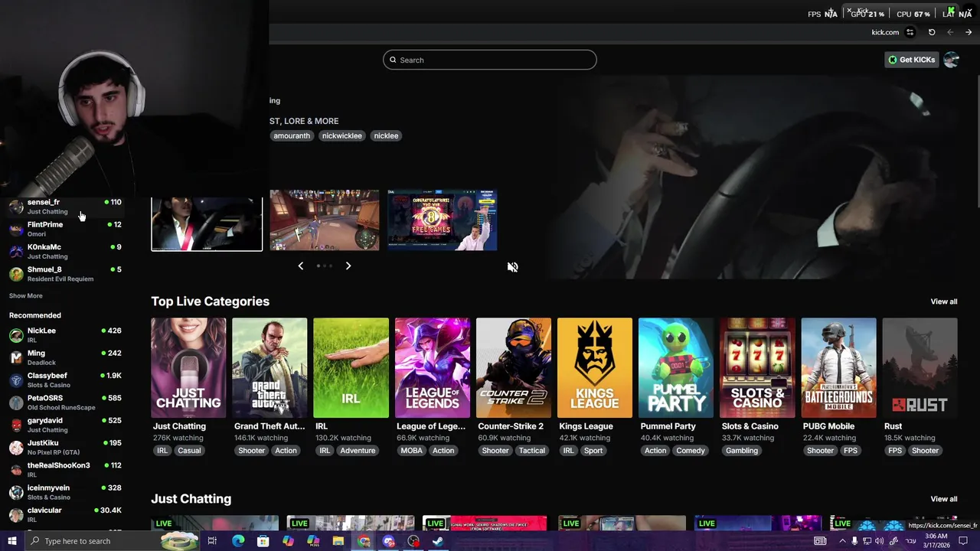Reload the kick.com page
This screenshot has width=980, height=551.
[932, 32]
